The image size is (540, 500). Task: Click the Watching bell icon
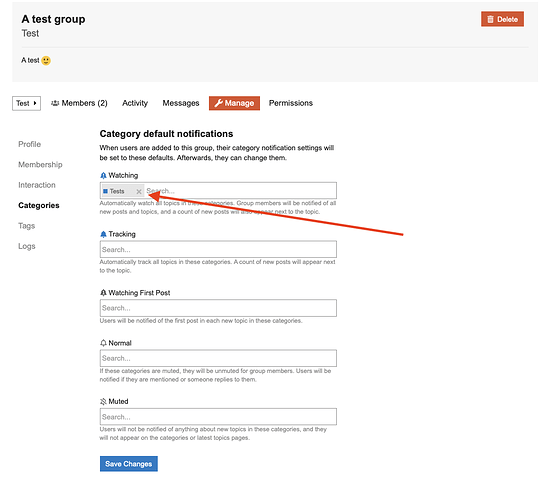[x=103, y=175]
